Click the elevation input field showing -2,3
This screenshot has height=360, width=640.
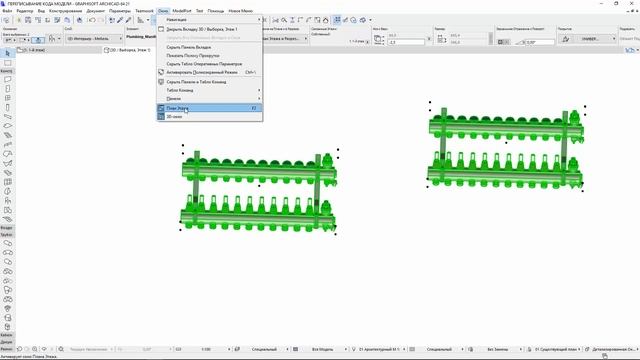406,42
